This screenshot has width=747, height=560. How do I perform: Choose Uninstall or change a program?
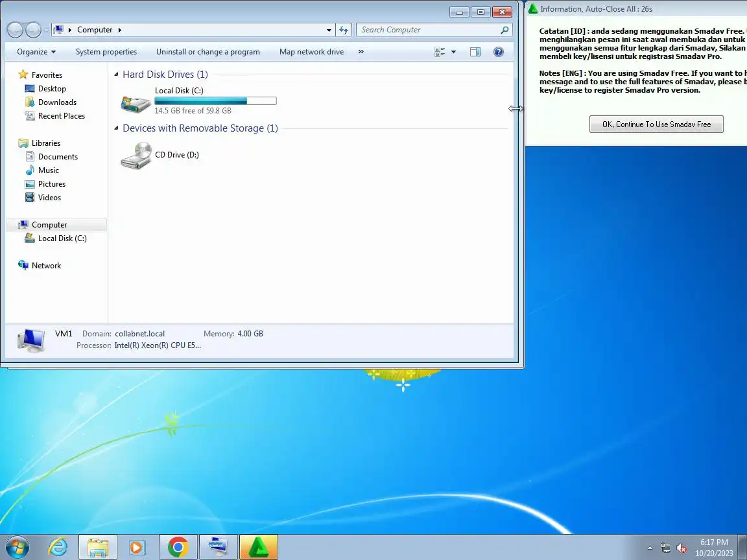point(208,52)
